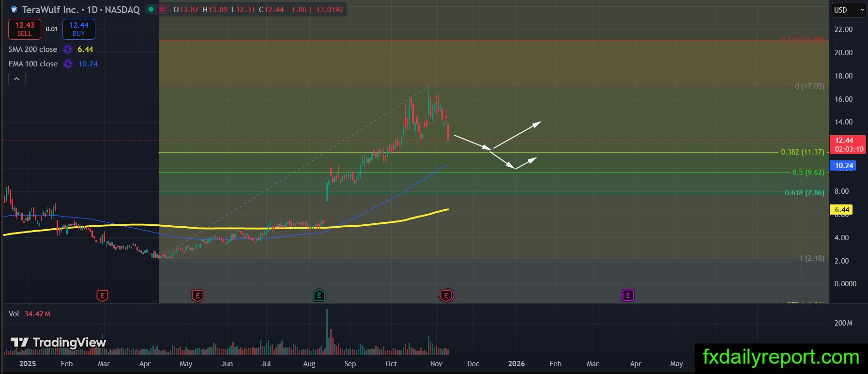This screenshot has width=868, height=374.
Task: Click the 2025 label on the time axis
Action: tap(28, 364)
